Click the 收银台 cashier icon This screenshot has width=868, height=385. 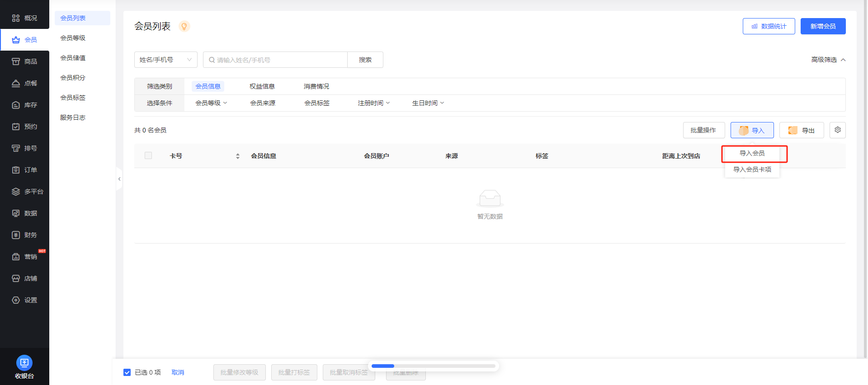[x=24, y=363]
